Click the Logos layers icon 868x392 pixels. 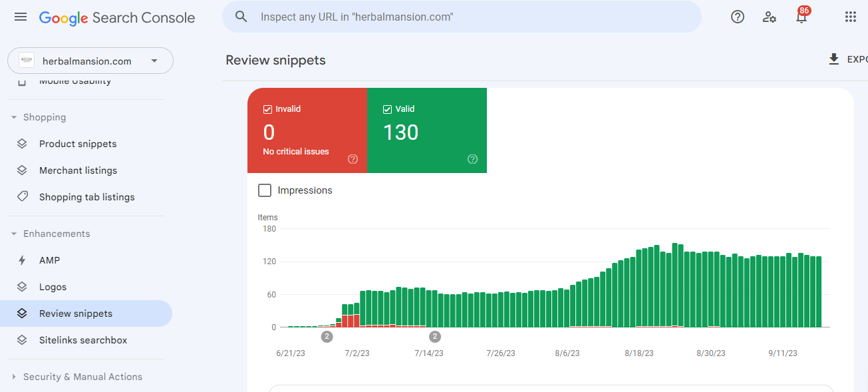click(22, 287)
